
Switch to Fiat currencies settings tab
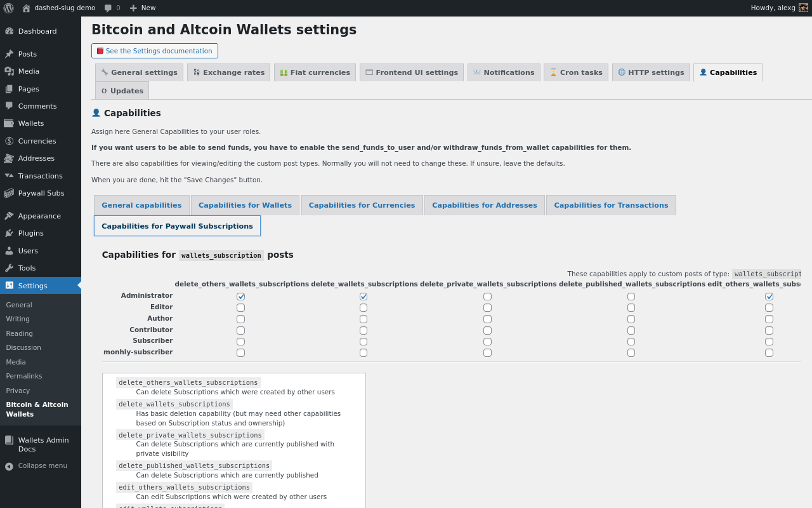315,72
